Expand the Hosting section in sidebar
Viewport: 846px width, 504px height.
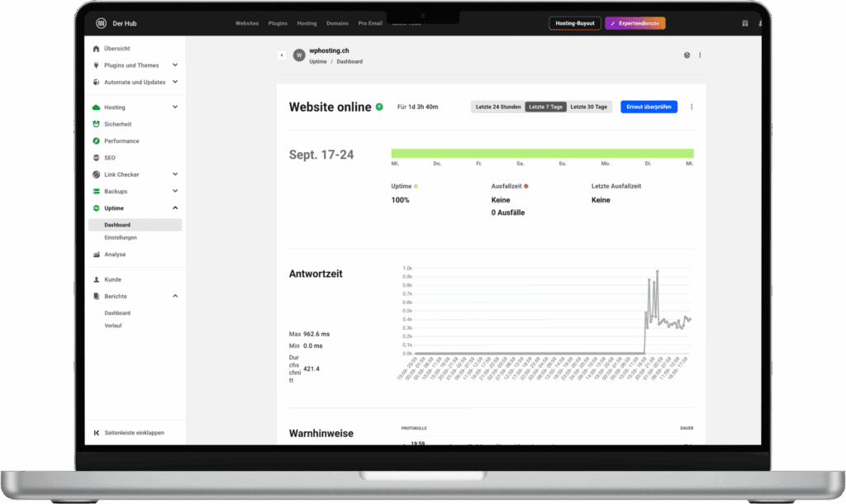pos(173,107)
